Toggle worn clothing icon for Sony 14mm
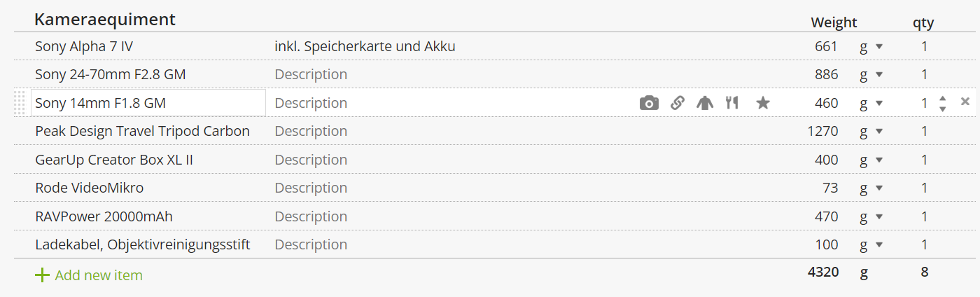This screenshot has height=297, width=980. coord(705,103)
